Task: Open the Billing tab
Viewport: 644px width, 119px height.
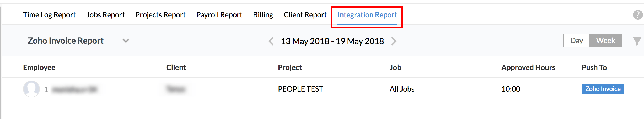Action: tap(263, 15)
